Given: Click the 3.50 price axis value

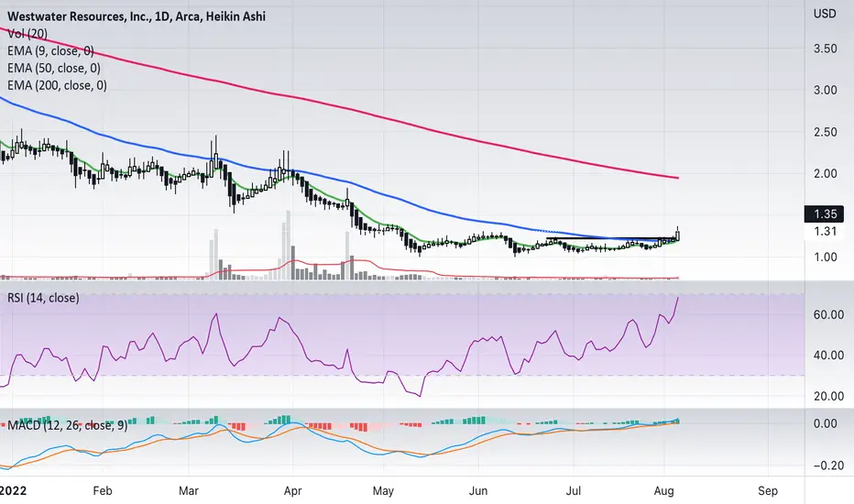Looking at the screenshot, I should 825,49.
